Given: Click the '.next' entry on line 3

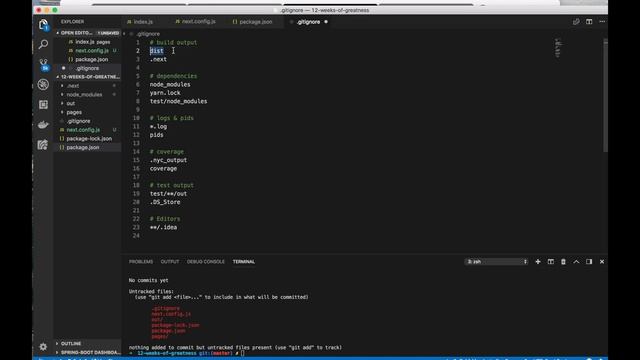Looking at the screenshot, I should click(158, 59).
